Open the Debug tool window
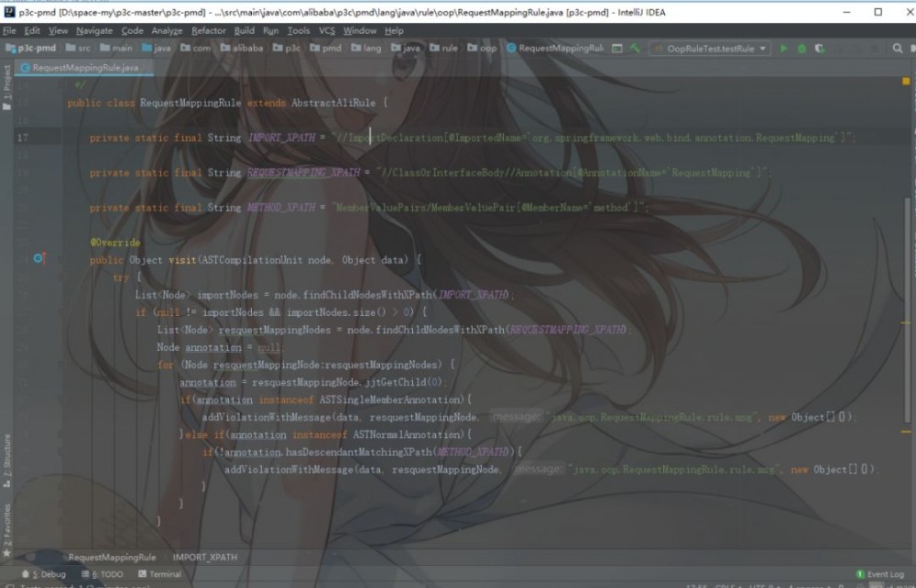 pyautogui.click(x=44, y=574)
